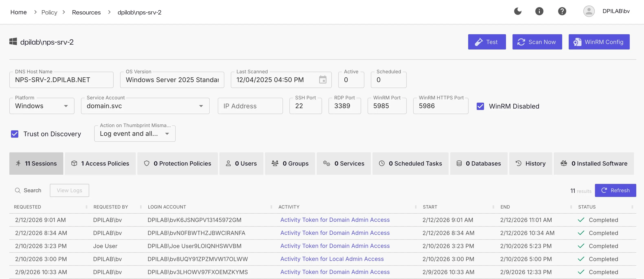Click the checkmark on Joe User row status
This screenshot has height=279, width=644.
[581, 246]
